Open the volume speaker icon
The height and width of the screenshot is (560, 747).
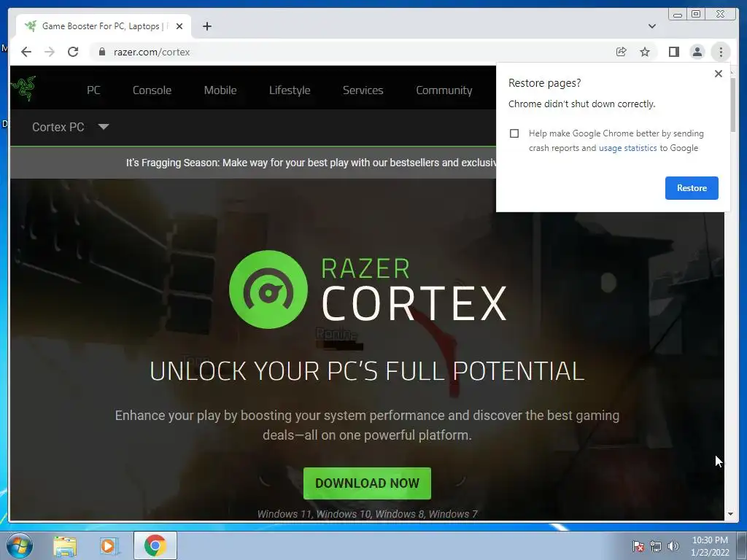pos(673,546)
